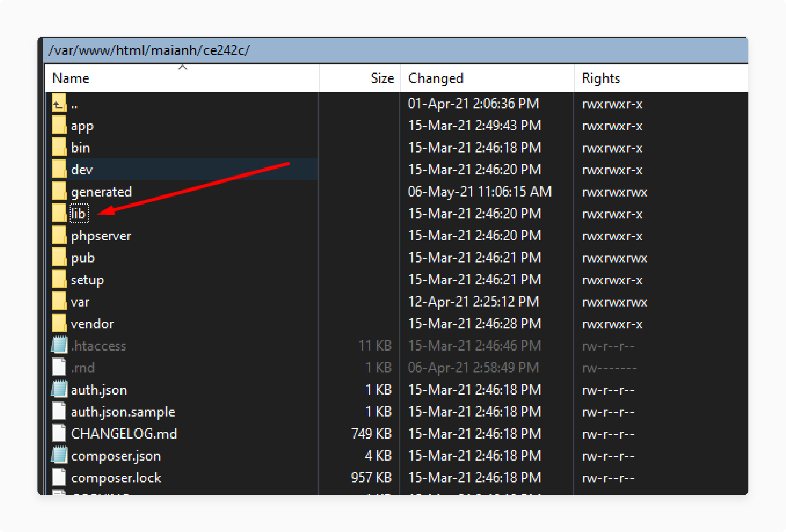Image resolution: width=786 pixels, height=532 pixels.
Task: Click the parent directory up-arrow folder icon
Action: (59, 103)
